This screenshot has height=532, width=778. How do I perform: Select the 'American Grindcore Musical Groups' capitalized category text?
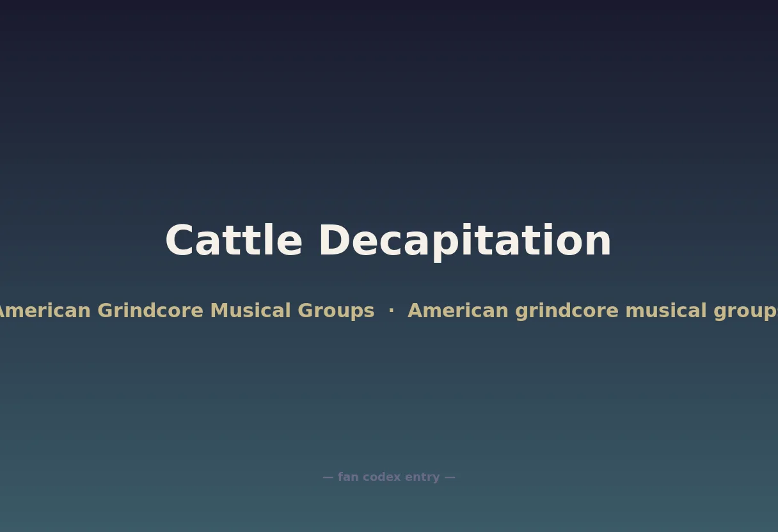[x=186, y=311]
